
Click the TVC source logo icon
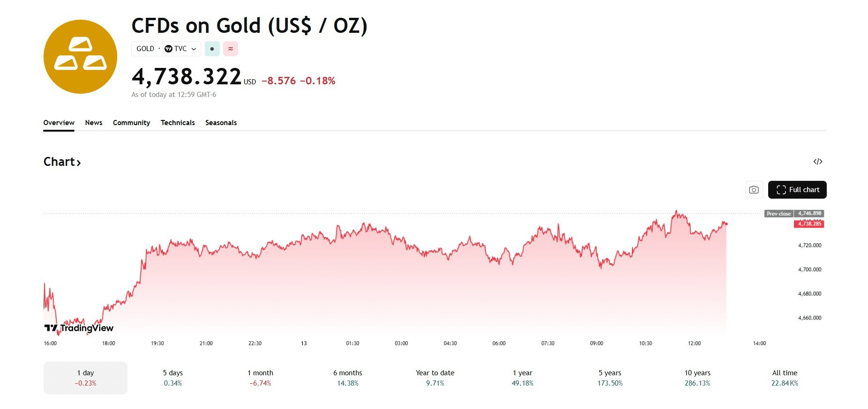coord(168,49)
